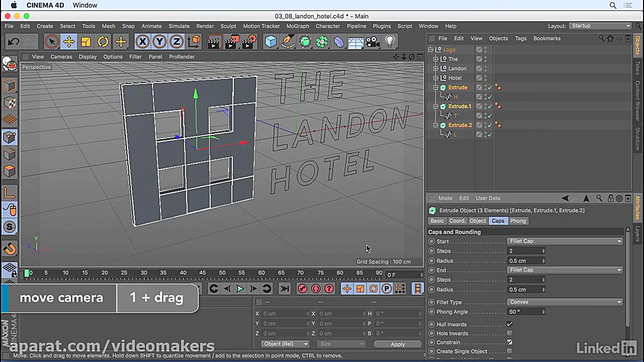Click the Apply button
644x362 pixels.
click(x=397, y=344)
